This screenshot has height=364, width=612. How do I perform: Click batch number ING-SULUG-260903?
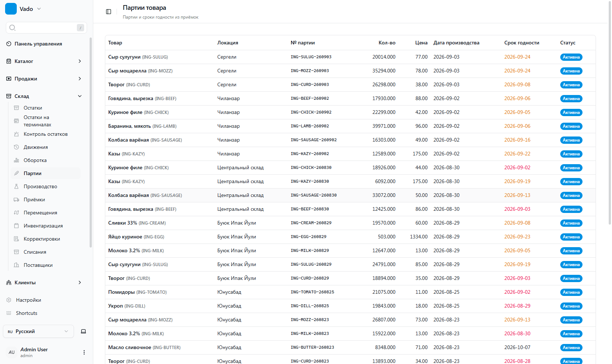tap(311, 57)
